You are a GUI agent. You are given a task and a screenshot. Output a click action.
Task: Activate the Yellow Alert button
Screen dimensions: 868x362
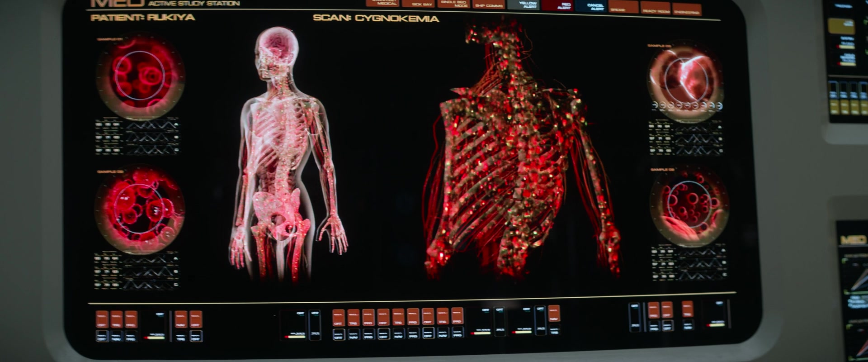523,5
